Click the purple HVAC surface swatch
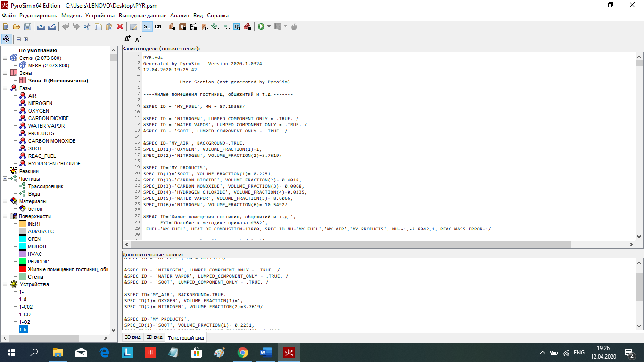 point(23,254)
